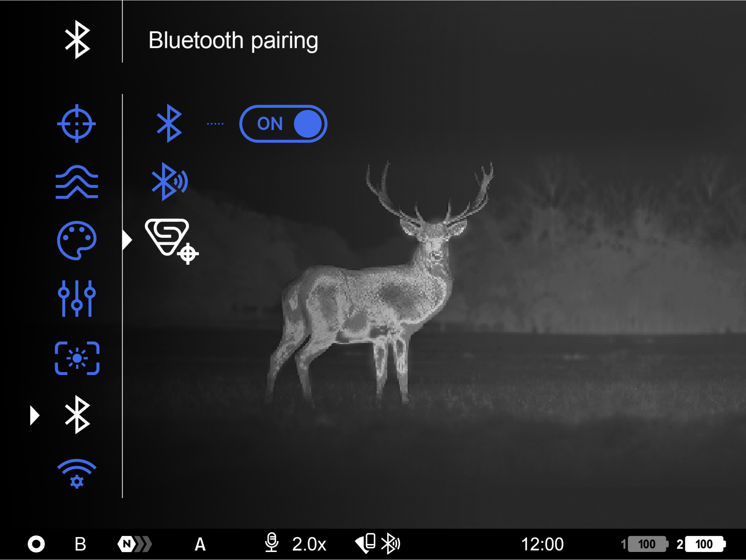Open the color palette menu icon
The image size is (746, 560).
tap(77, 240)
